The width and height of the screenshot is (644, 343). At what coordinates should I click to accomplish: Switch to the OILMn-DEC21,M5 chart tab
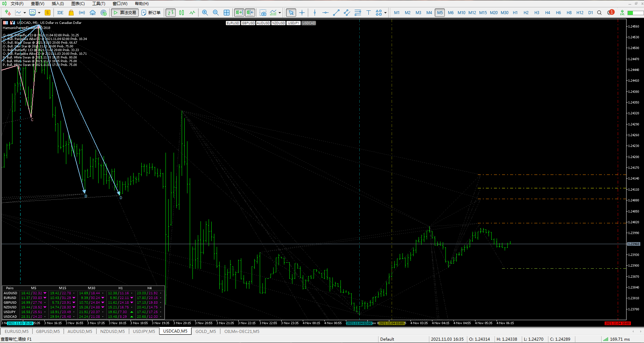pyautogui.click(x=242, y=331)
